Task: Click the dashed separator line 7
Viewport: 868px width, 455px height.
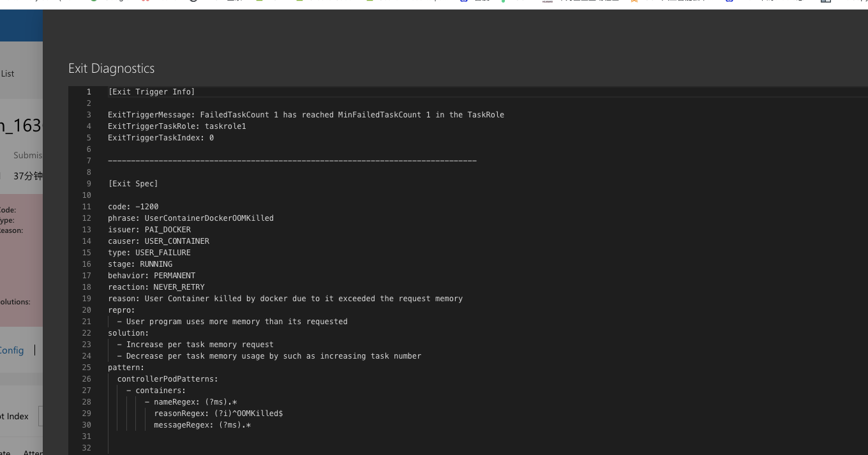Action: (292, 161)
